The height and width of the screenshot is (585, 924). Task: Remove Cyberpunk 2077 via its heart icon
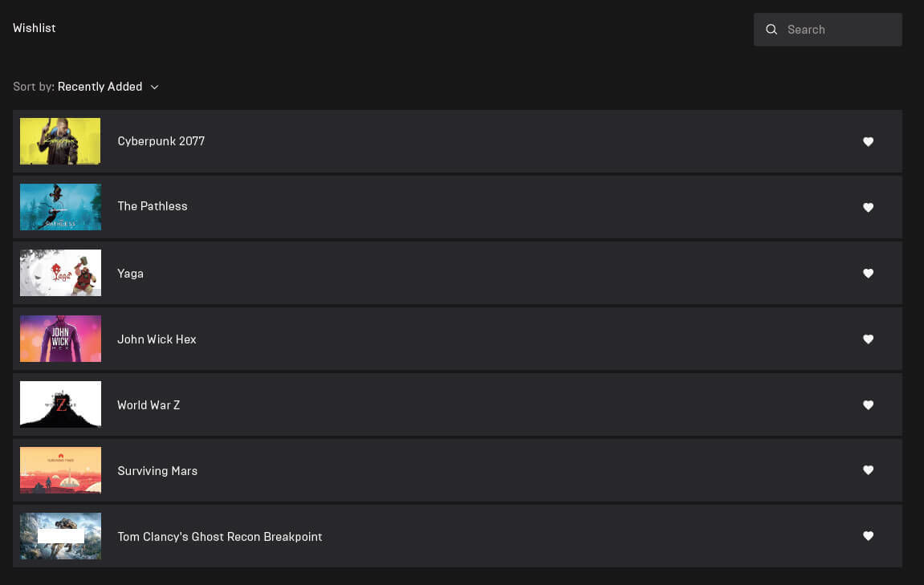pyautogui.click(x=868, y=141)
